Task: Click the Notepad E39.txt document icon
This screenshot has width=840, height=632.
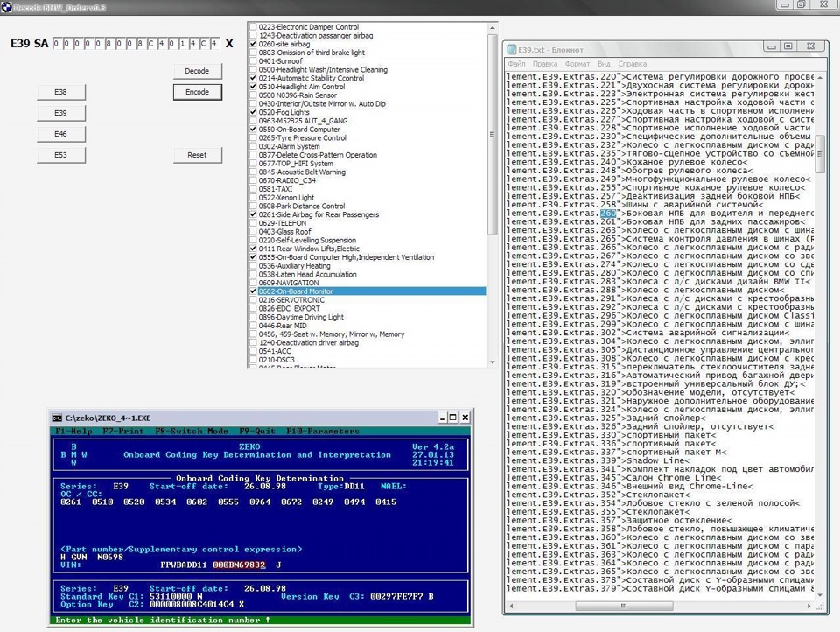Action: coord(511,49)
